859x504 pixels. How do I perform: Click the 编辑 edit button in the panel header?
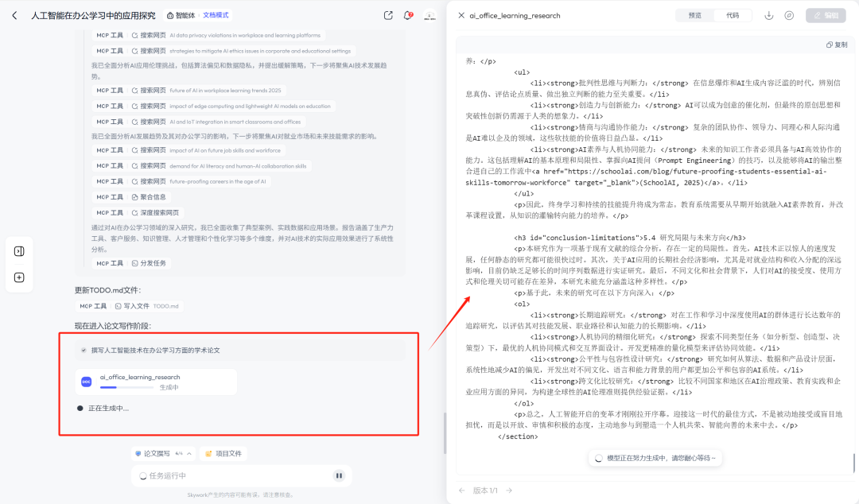(826, 14)
